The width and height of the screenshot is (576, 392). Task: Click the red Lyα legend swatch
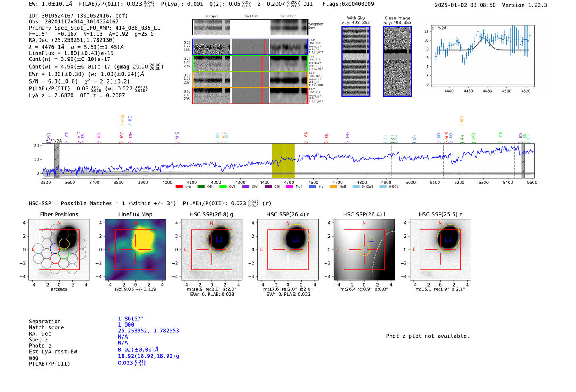[179, 187]
